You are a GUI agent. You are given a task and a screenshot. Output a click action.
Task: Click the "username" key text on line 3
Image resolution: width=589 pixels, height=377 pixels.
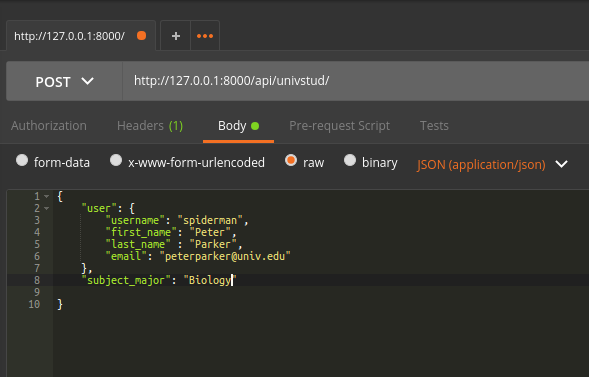click(135, 220)
